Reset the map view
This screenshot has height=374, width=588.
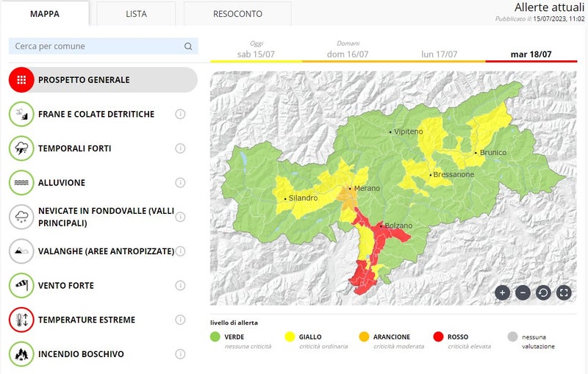click(543, 292)
